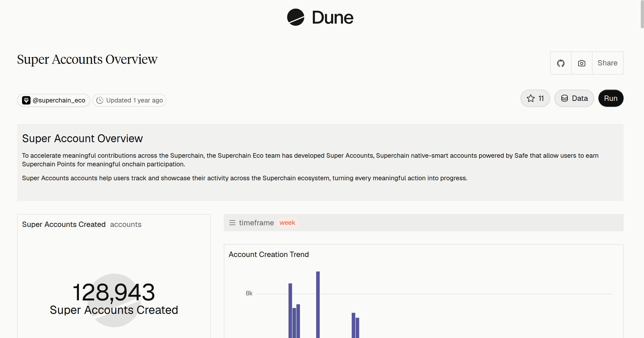Click the tallest bar in creation chart
Screen dimensions: 644x338
coord(318,305)
